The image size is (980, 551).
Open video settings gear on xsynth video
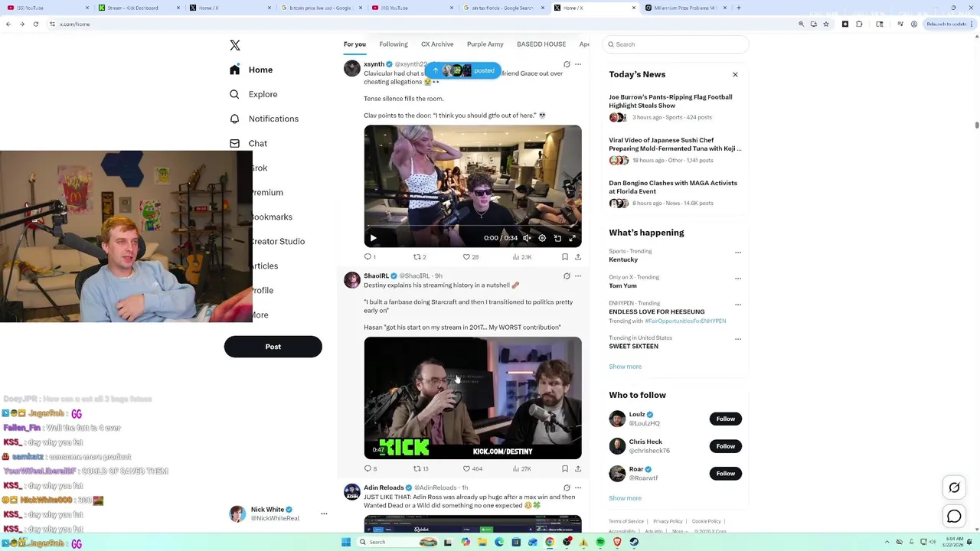click(542, 238)
